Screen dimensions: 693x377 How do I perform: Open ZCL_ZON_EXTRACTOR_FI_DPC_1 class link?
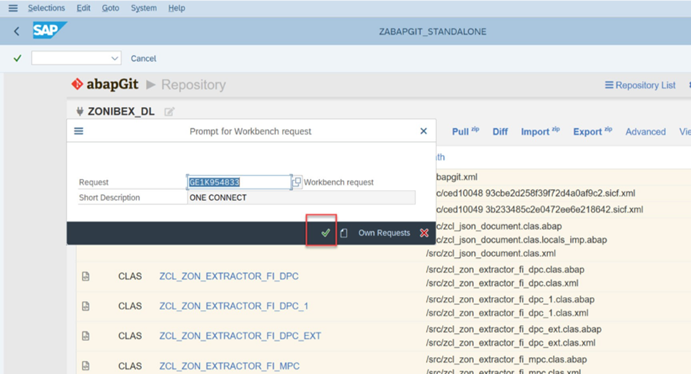pos(234,306)
